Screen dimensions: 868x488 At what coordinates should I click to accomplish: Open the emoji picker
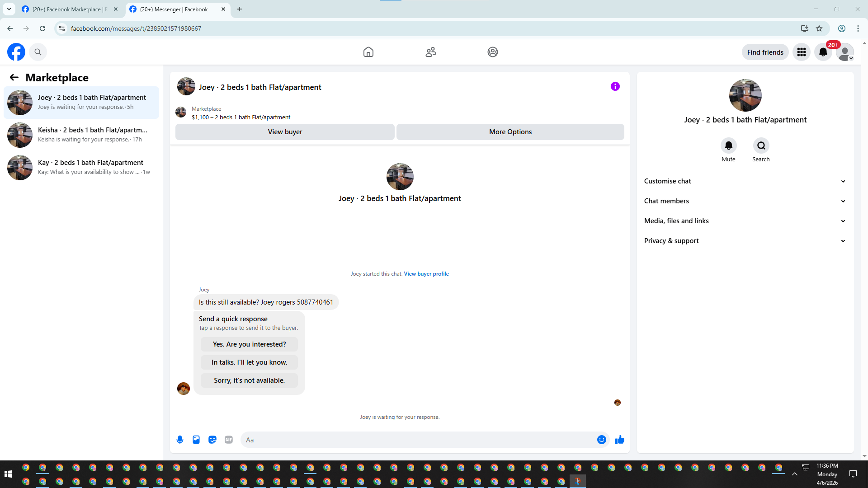[x=602, y=440]
